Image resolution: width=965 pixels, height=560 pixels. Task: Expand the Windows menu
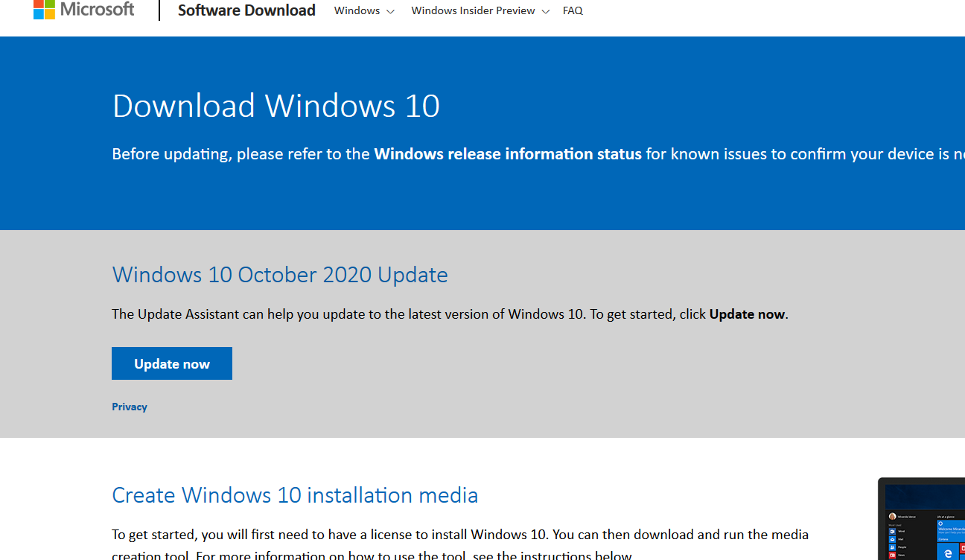pyautogui.click(x=364, y=10)
